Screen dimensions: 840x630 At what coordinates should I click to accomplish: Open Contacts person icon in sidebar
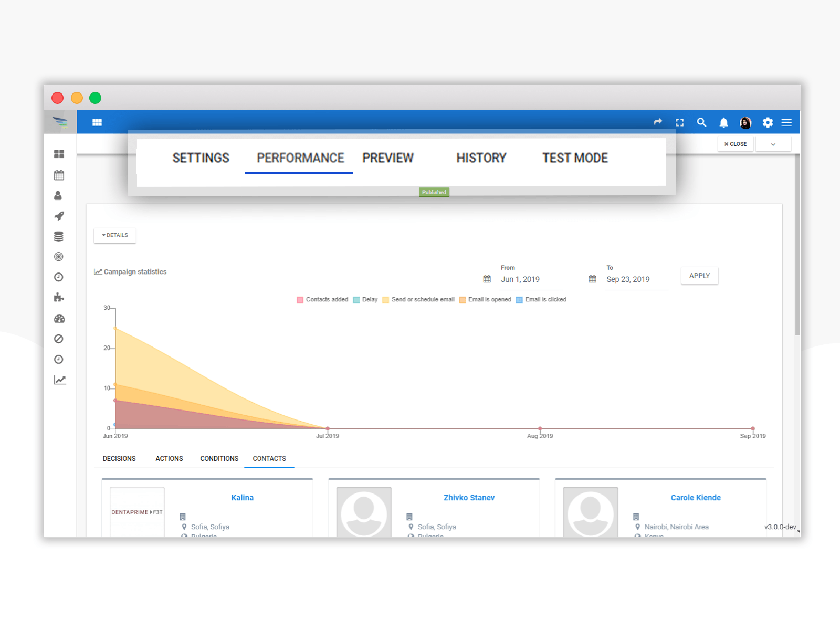(x=58, y=195)
